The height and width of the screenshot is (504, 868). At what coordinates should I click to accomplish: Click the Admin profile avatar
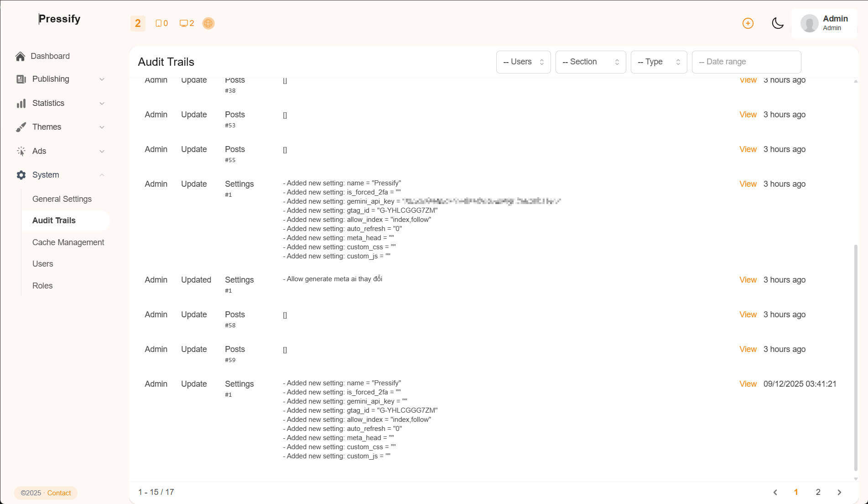click(809, 23)
